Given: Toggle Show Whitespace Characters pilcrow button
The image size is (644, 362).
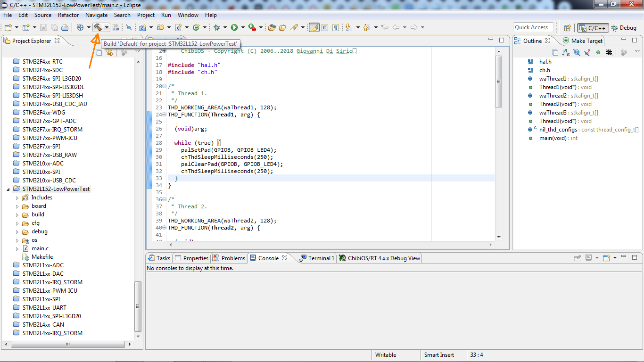Looking at the screenshot, I should pos(336,27).
